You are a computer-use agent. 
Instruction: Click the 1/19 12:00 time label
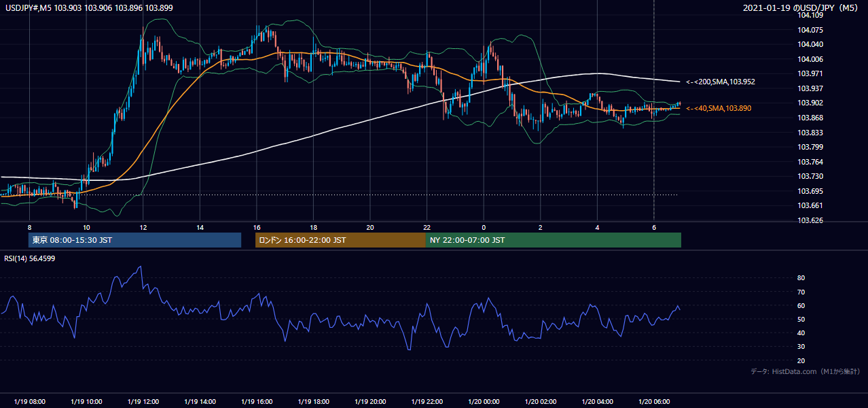[x=143, y=402]
